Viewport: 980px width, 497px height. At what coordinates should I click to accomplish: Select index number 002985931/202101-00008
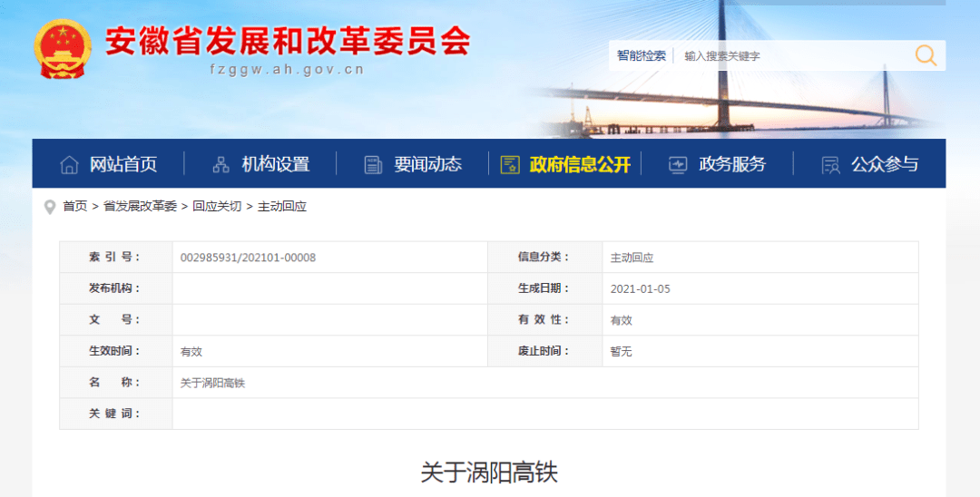coord(248,258)
